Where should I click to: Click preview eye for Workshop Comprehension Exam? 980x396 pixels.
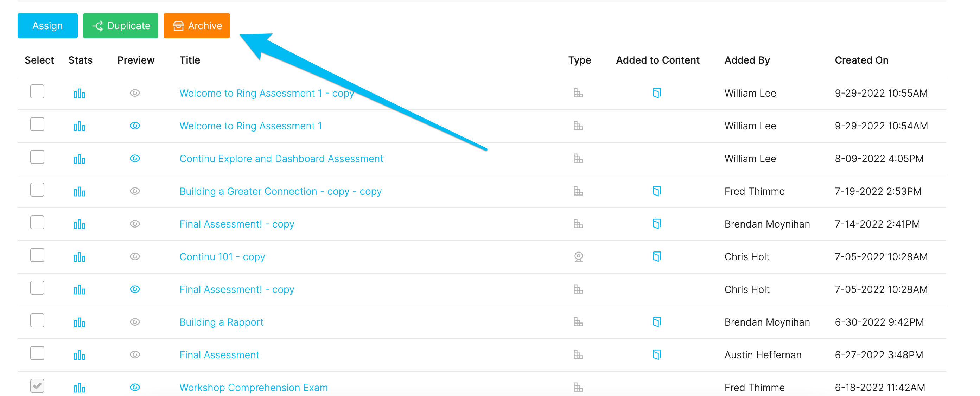point(135,387)
